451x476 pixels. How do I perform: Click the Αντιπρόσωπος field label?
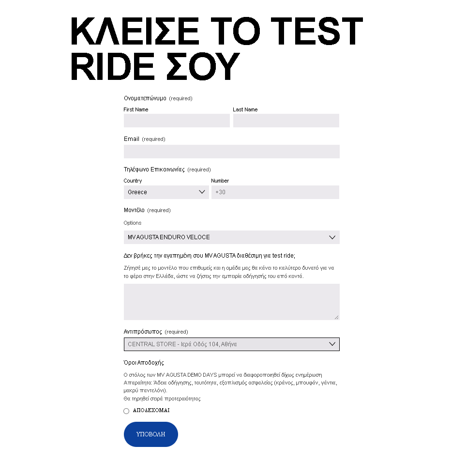143,332
